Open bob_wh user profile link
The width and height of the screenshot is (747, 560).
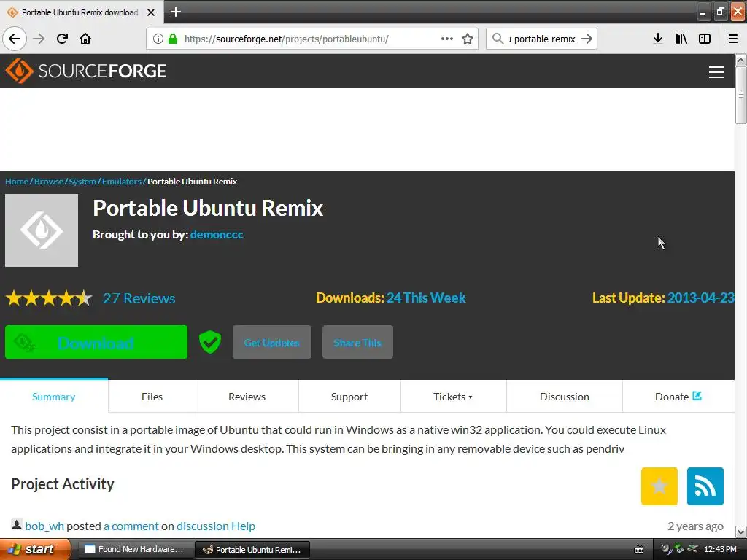tap(44, 526)
